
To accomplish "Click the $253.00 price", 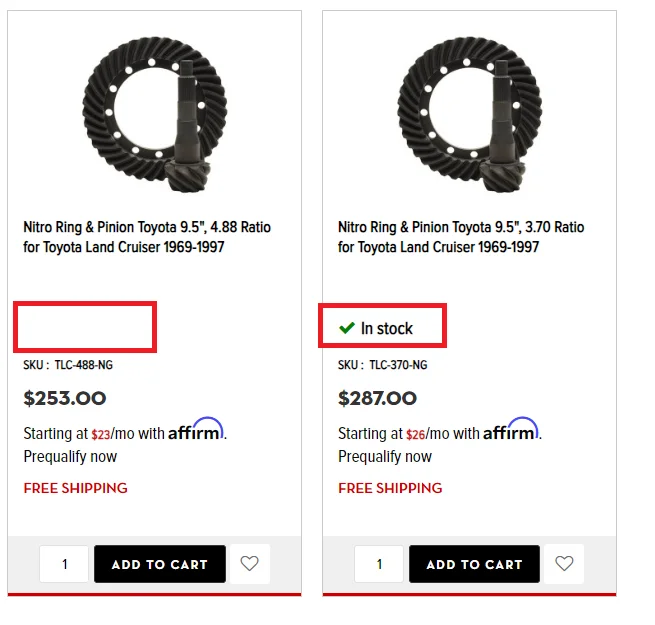I will point(64,398).
